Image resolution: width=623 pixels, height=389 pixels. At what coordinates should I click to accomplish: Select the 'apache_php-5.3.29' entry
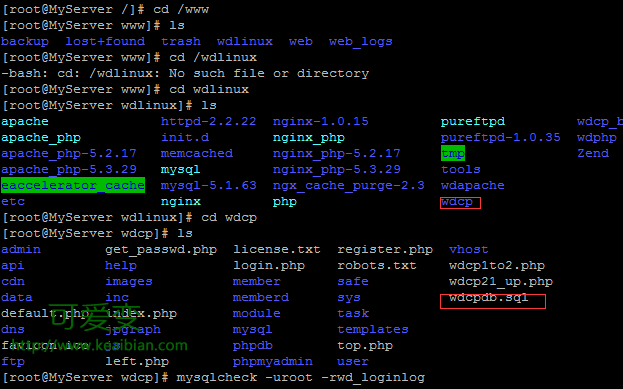point(69,170)
